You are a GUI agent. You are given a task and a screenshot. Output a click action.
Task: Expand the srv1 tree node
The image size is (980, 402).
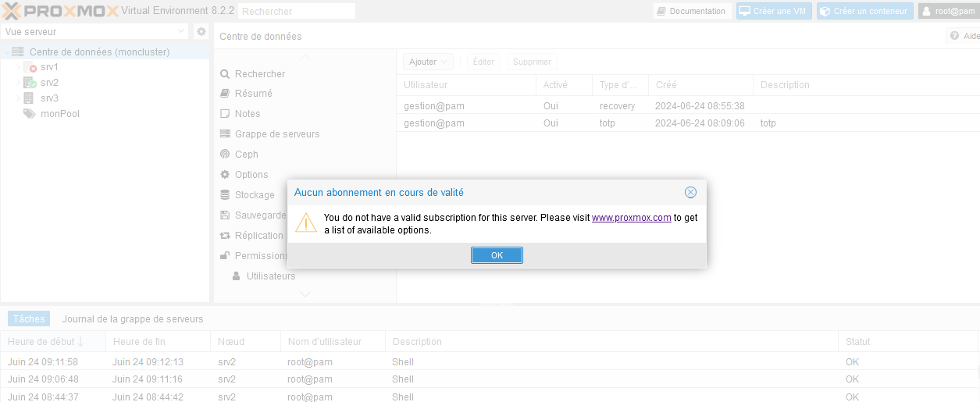pos(18,67)
